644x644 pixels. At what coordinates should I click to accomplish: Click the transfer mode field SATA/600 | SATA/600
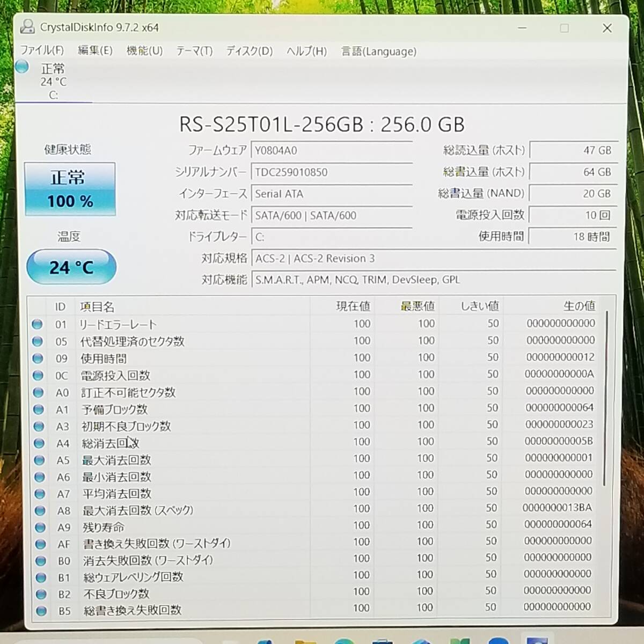[x=331, y=215]
